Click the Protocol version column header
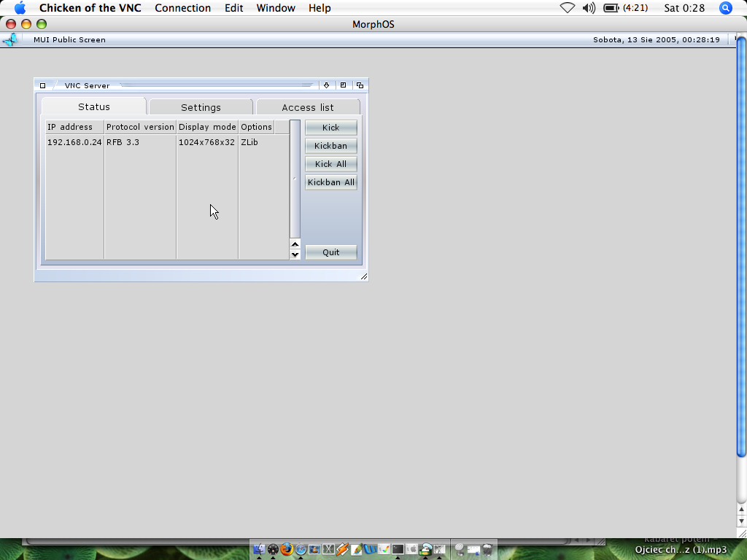The width and height of the screenshot is (747, 560). pyautogui.click(x=140, y=127)
